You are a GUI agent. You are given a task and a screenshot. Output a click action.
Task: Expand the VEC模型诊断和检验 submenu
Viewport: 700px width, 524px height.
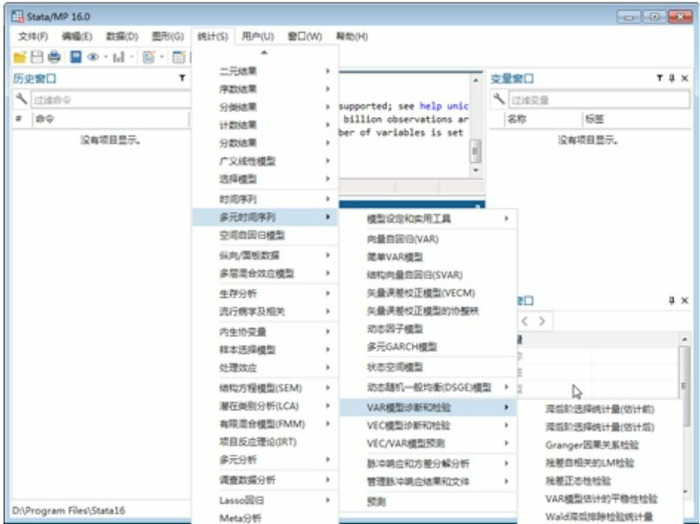click(428, 425)
